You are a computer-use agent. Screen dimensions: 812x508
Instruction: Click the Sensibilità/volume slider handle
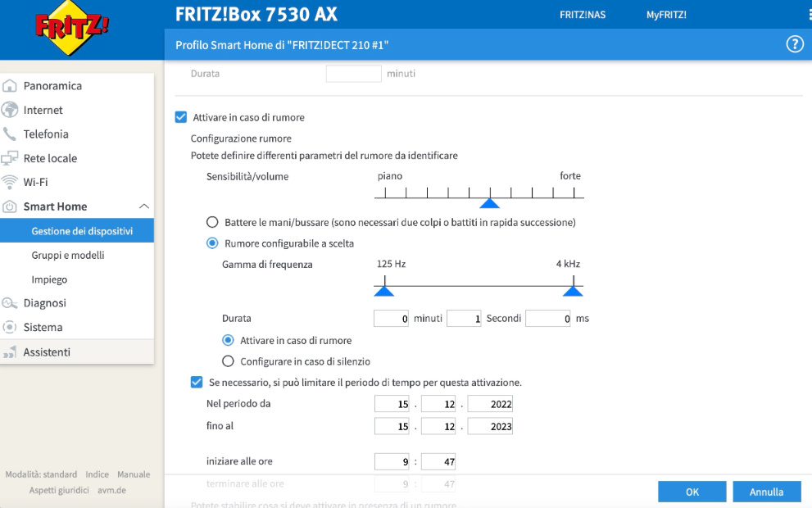489,203
